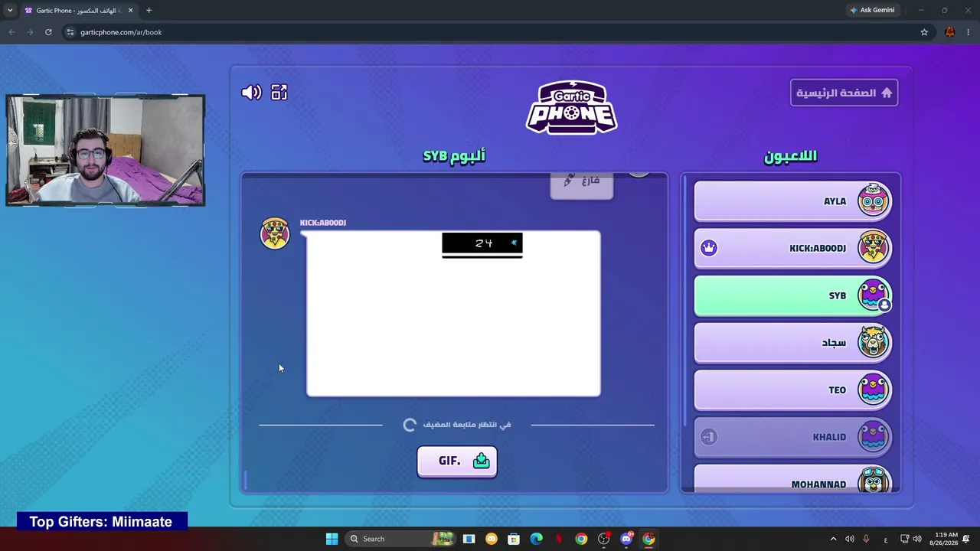This screenshot has height=551, width=980.
Task: Click the left-game icon beside KHALID
Action: [x=709, y=437]
